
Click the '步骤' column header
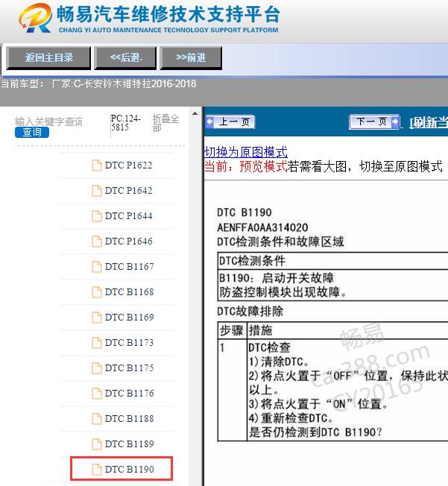(231, 330)
